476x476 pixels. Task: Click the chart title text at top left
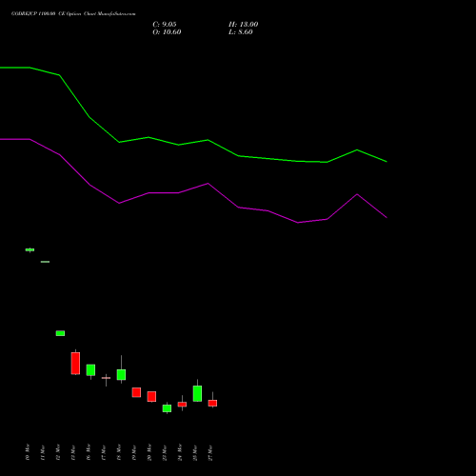pos(73,14)
